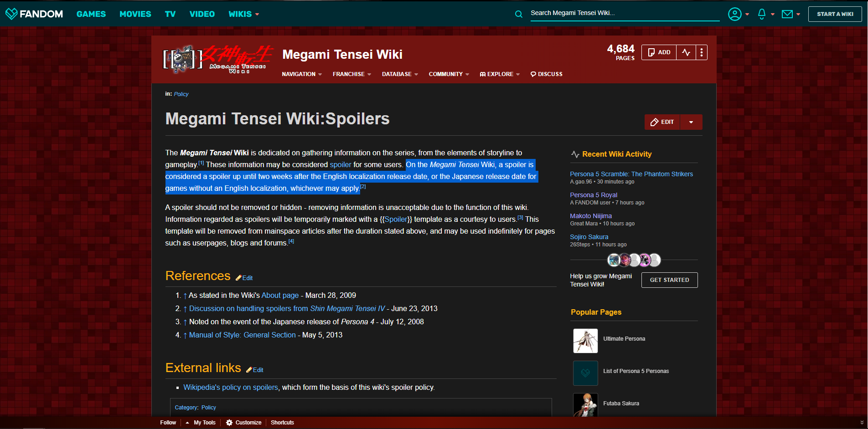Open the GAMES section

point(91,14)
